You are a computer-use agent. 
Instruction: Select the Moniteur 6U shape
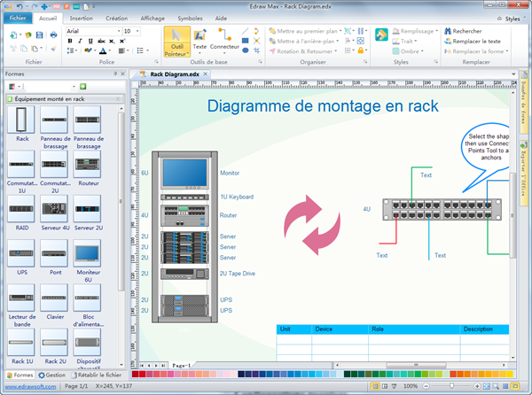(88, 254)
